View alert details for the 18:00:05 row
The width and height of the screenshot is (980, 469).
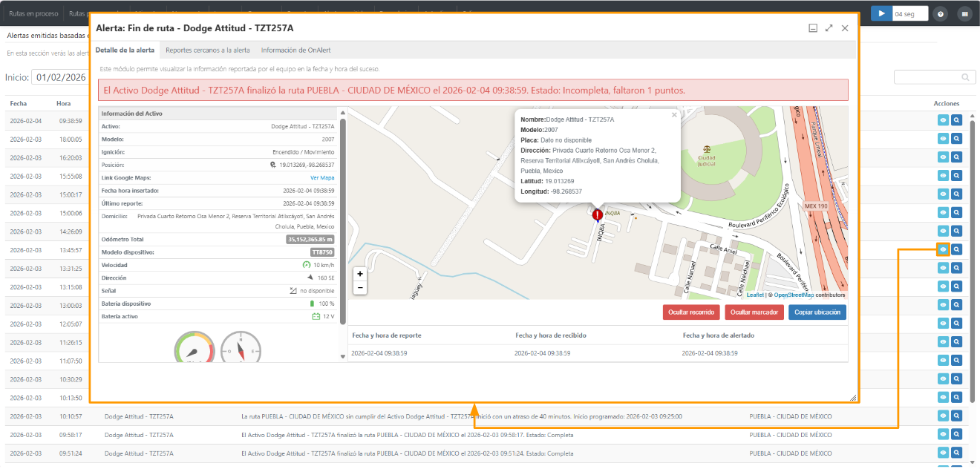(943, 139)
